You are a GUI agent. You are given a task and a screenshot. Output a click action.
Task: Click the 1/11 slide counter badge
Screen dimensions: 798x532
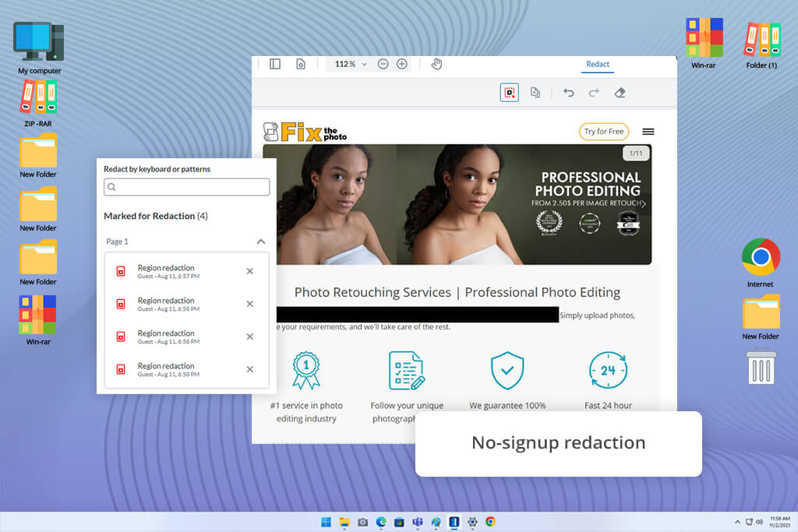(636, 153)
